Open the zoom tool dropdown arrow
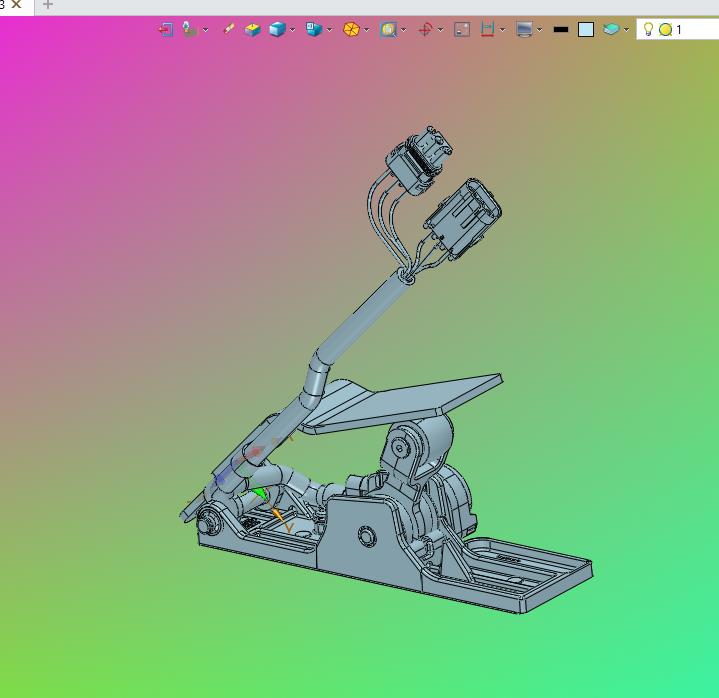Image resolution: width=719 pixels, height=698 pixels. coord(404,30)
